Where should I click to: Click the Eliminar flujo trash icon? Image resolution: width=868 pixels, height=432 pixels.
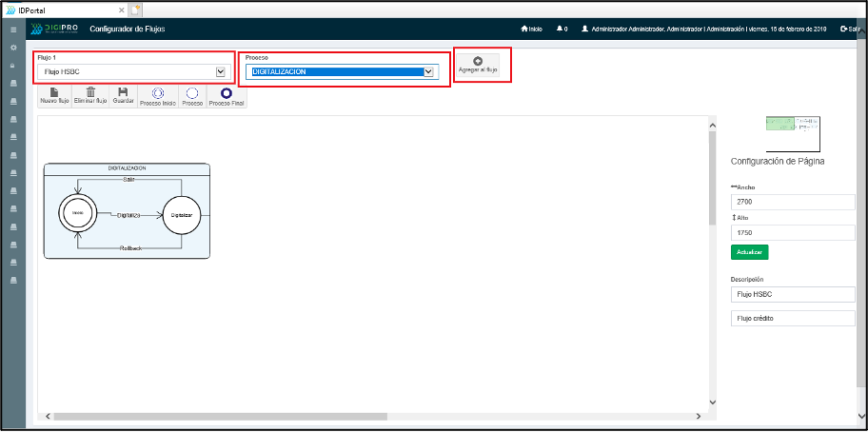[x=90, y=94]
